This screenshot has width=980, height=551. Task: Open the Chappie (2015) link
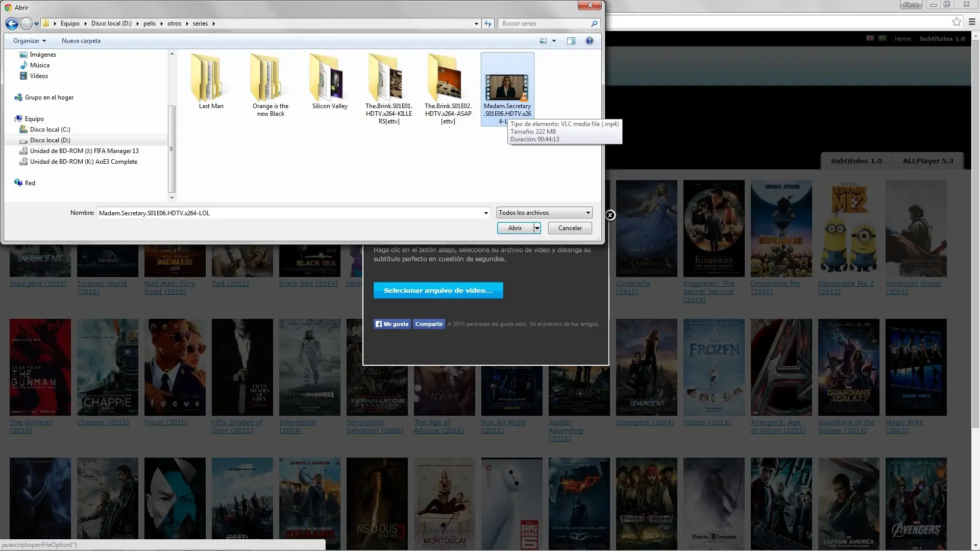click(x=103, y=422)
